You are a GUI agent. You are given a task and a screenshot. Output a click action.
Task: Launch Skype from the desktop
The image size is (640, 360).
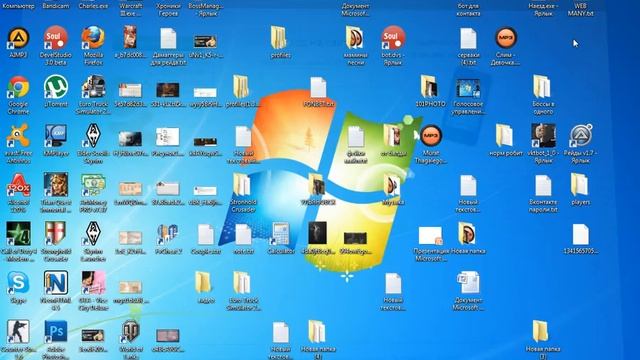(18, 283)
